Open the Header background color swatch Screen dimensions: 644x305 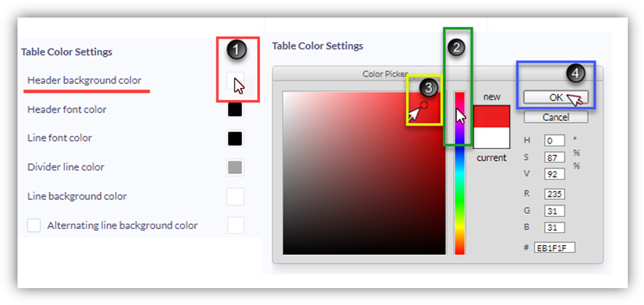(235, 80)
